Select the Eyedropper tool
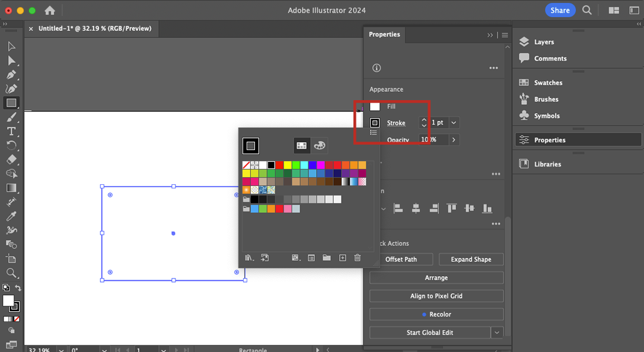 [x=11, y=216]
